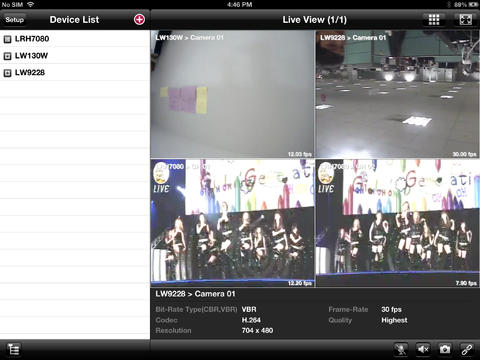This screenshot has height=360, width=480.
Task: Toggle the muted speaker audio button
Action: [x=423, y=349]
